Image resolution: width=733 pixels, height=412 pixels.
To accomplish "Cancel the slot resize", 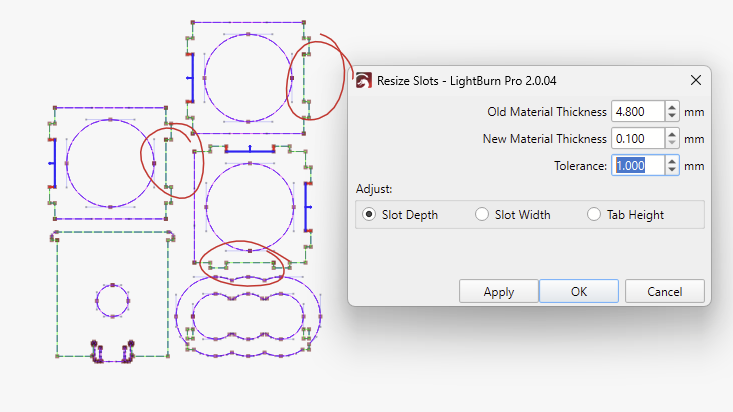I will click(664, 291).
